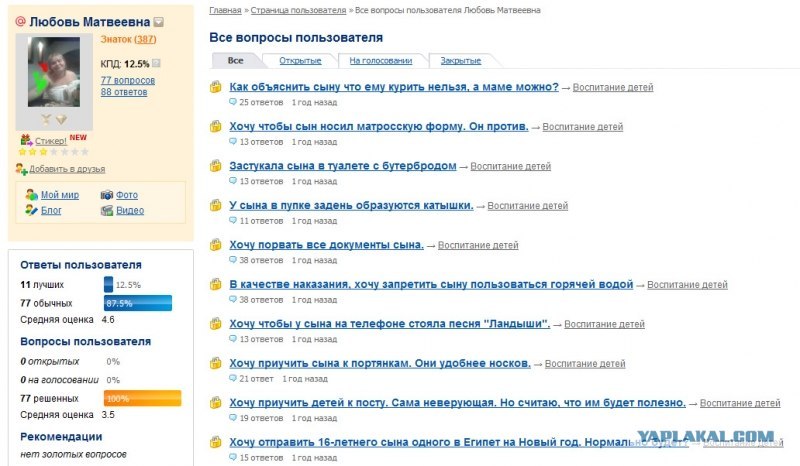This screenshot has height=466, width=800.
Task: Open question about матросскую форму
Action: [379, 126]
